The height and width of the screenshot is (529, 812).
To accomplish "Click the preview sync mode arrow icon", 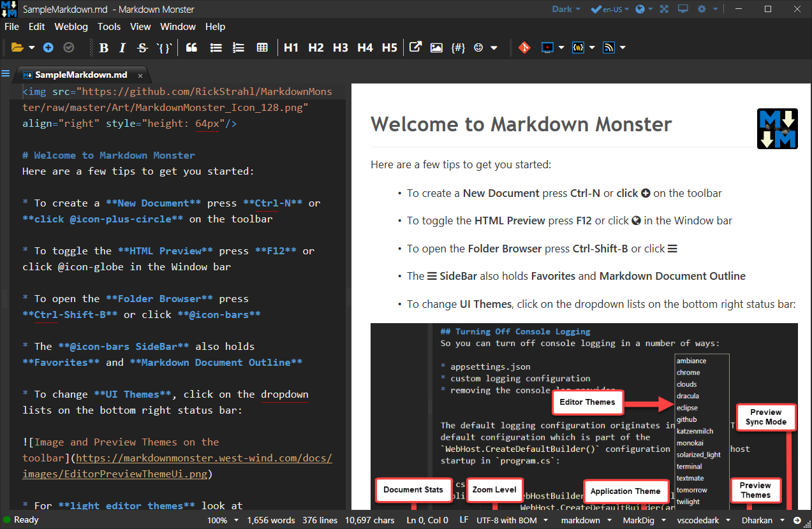I will [797, 520].
